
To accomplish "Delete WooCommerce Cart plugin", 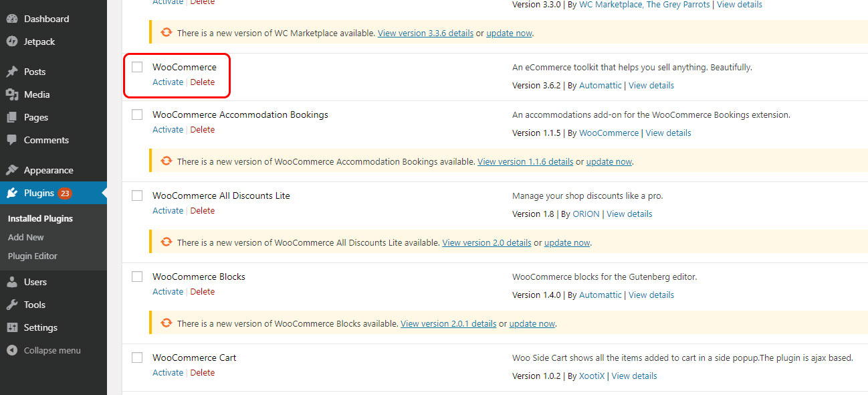I will (203, 373).
